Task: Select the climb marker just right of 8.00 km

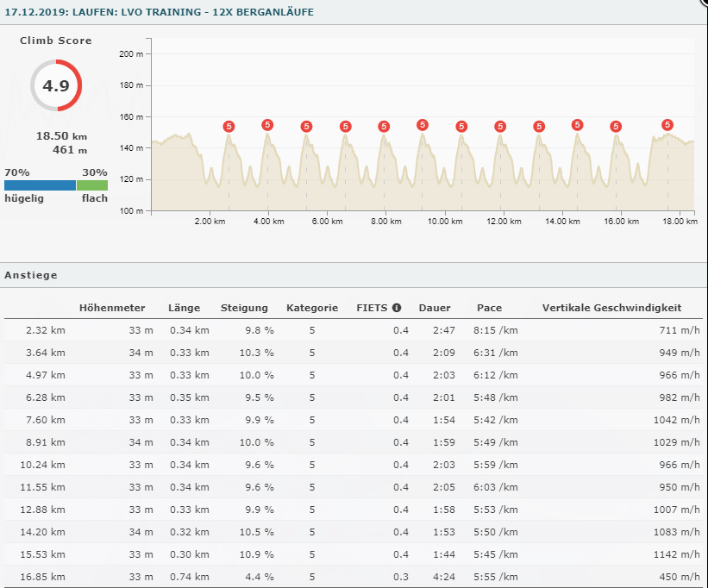Action: pyautogui.click(x=423, y=125)
